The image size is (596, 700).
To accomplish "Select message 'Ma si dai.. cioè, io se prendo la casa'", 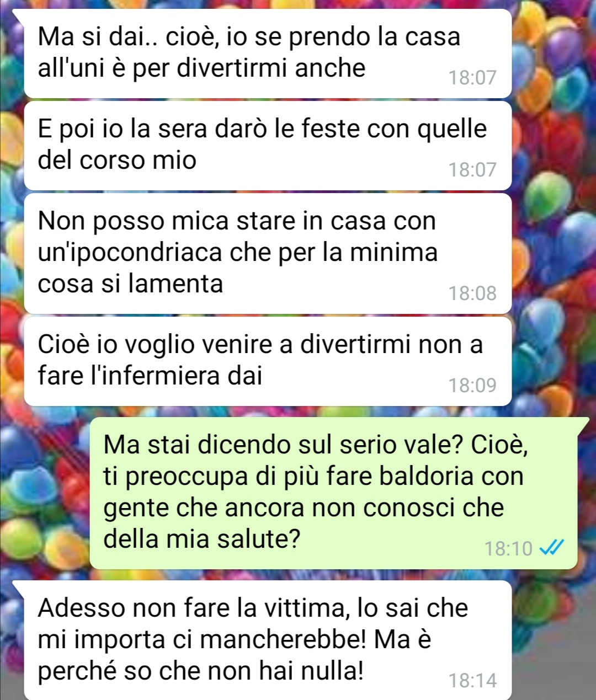I will pos(268,53).
